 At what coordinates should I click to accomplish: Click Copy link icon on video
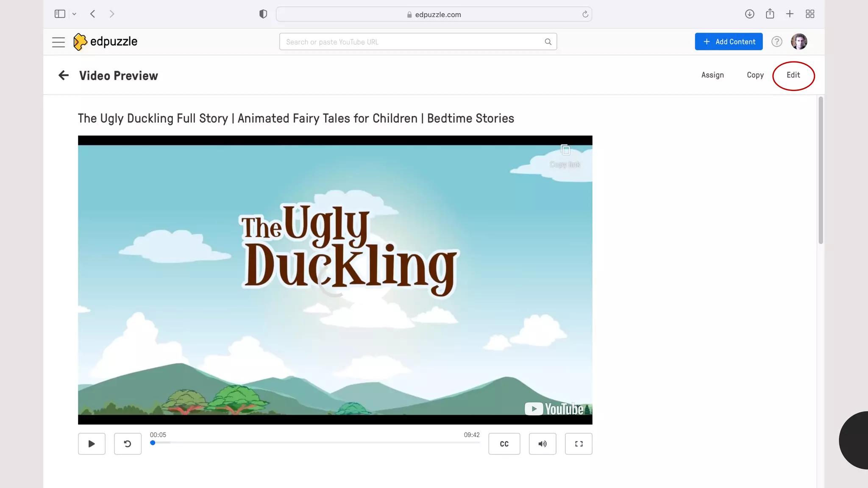click(x=565, y=150)
